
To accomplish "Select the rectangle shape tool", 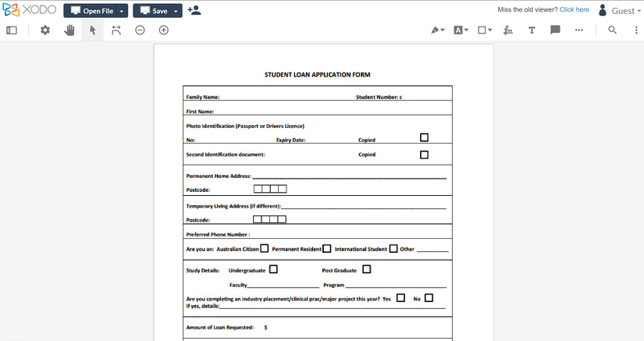I will (482, 30).
